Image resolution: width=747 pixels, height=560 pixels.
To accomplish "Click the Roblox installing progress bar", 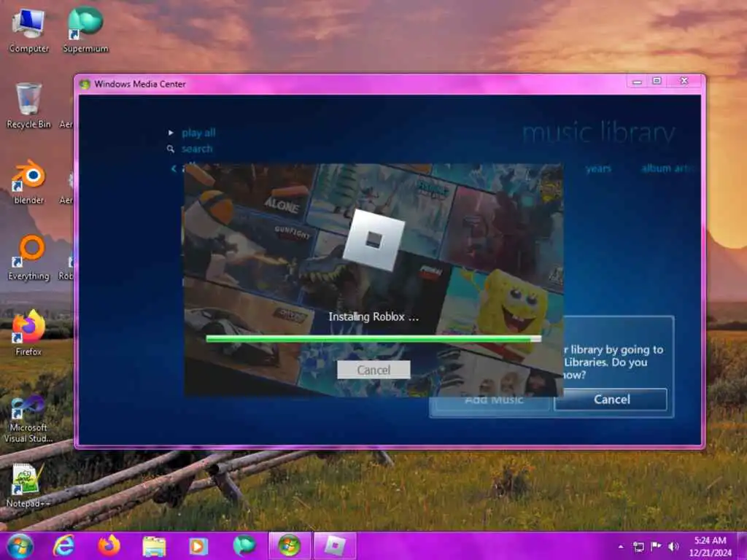I will pos(373,338).
